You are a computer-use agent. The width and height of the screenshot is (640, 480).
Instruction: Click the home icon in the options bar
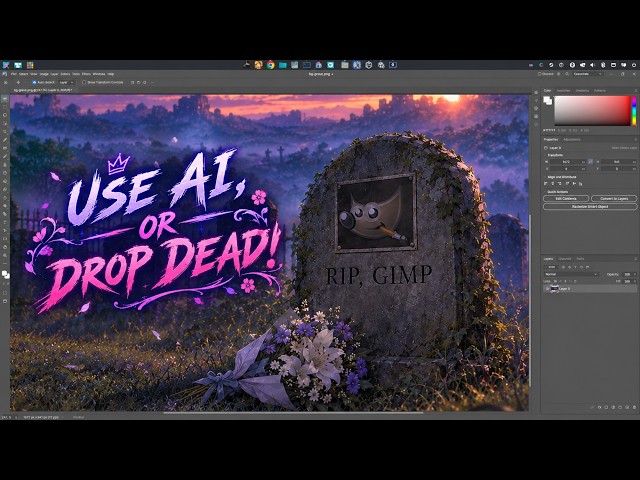pyautogui.click(x=5, y=82)
